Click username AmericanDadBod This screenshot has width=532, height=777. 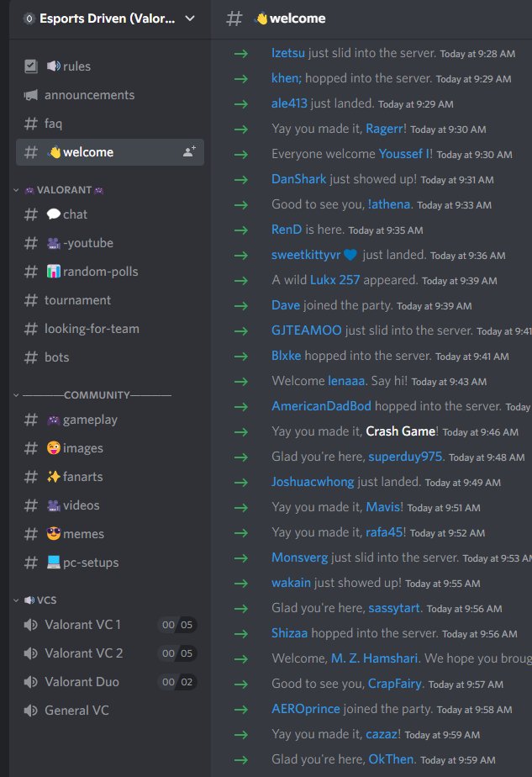point(321,406)
